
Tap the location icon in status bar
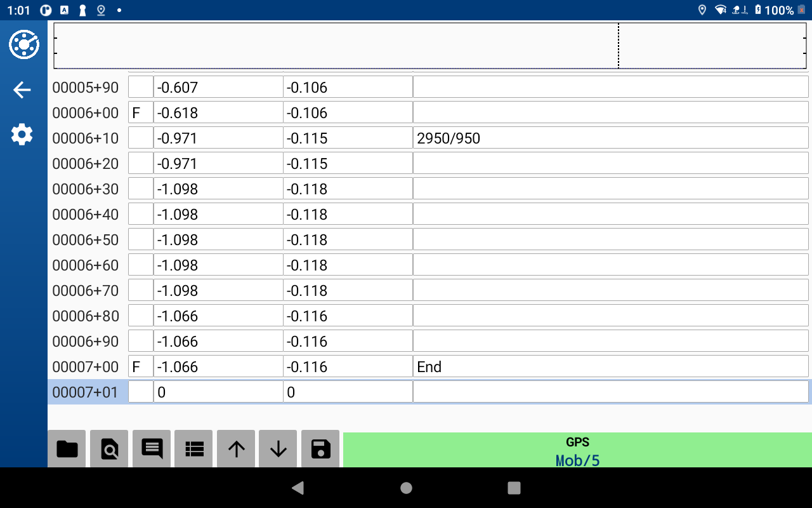(x=702, y=10)
